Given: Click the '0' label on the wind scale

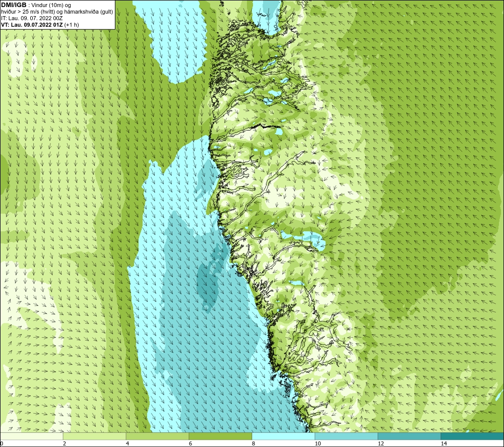Looking at the screenshot, I should 2,443.
